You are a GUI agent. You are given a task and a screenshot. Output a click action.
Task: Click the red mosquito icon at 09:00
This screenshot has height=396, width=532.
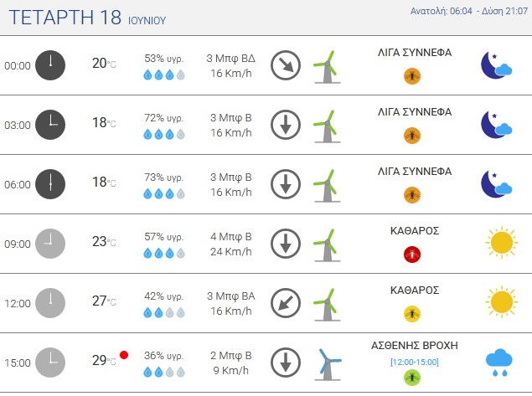[x=412, y=255]
